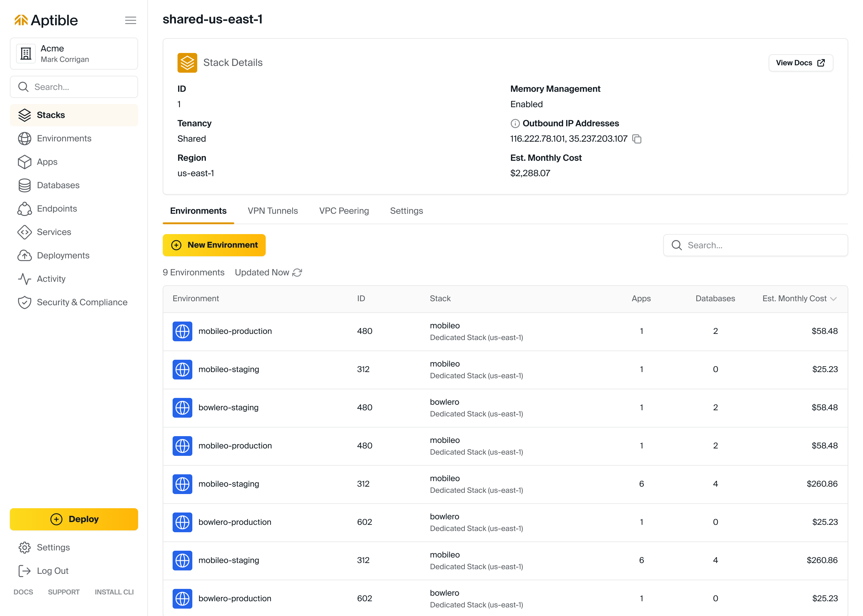Click the Acme organization building icon
This screenshot has width=863, height=616.
(x=26, y=54)
